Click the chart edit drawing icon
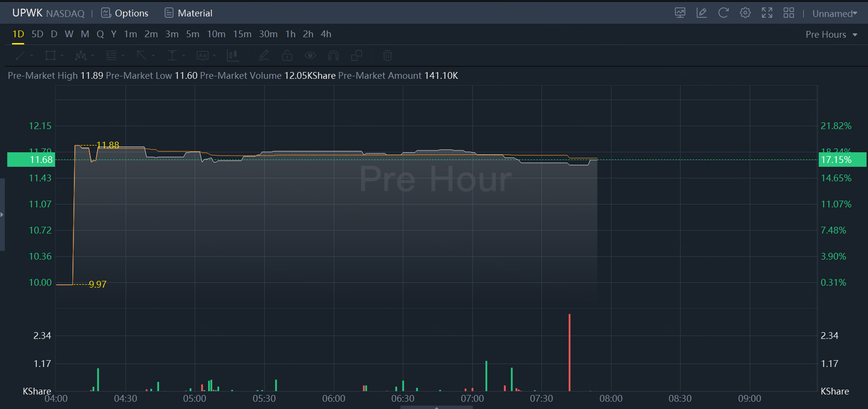The height and width of the screenshot is (409, 868). point(702,13)
